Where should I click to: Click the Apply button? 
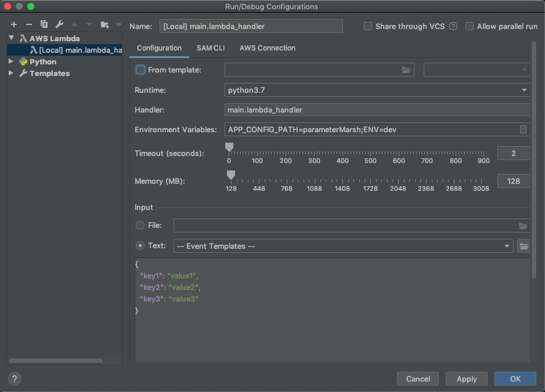467,379
